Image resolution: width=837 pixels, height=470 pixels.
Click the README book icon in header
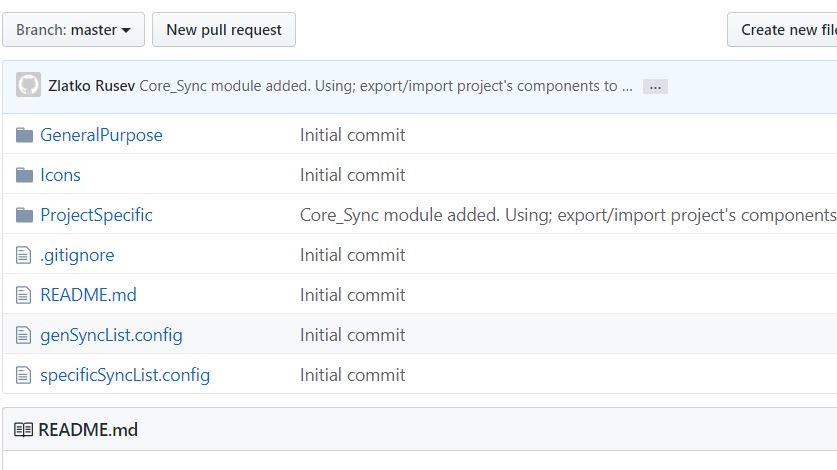[x=23, y=429]
